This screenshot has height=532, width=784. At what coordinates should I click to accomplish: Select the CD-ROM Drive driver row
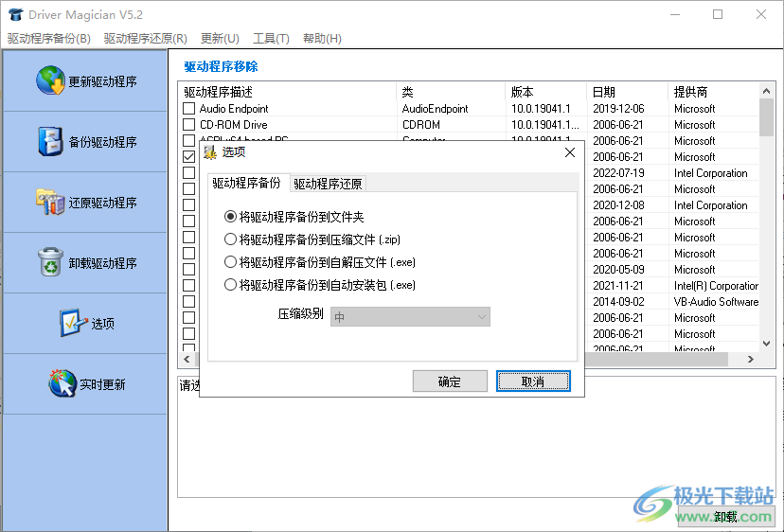point(469,125)
